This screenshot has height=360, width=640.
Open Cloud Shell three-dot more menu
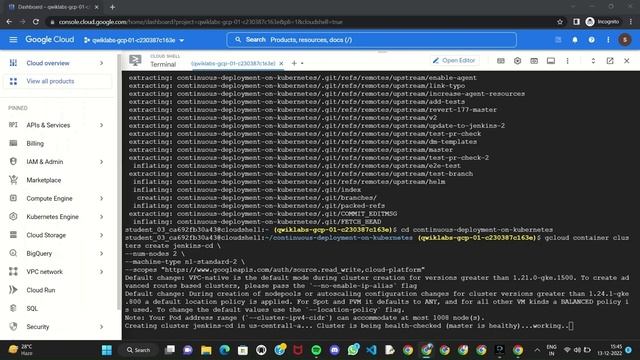[x=567, y=61]
